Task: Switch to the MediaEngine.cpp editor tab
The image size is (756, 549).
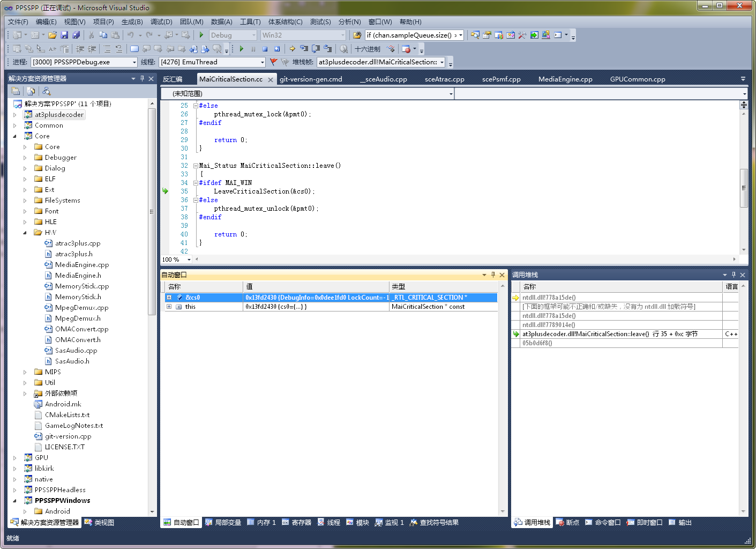Action: [x=565, y=79]
